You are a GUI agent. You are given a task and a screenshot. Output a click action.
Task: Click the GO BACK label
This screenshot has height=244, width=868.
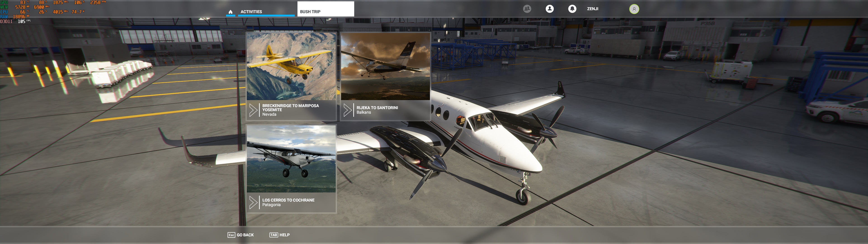coord(245,235)
